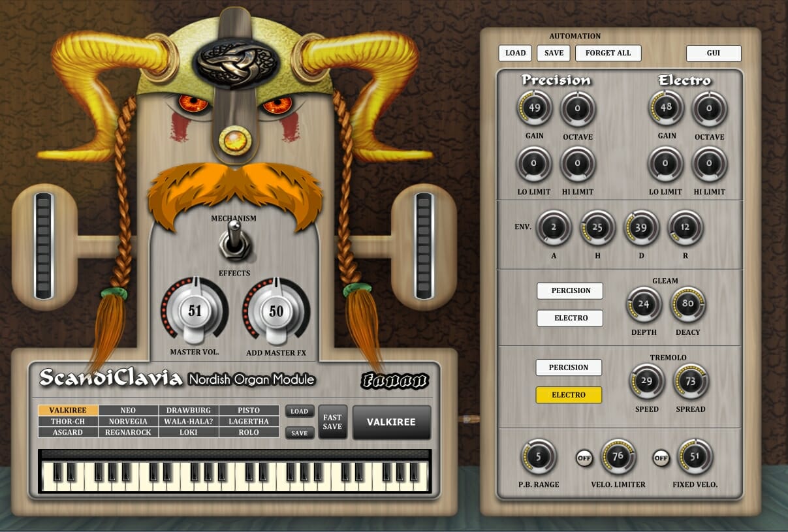
Task: Disable Electro in the Tremolo section
Action: tap(568, 395)
